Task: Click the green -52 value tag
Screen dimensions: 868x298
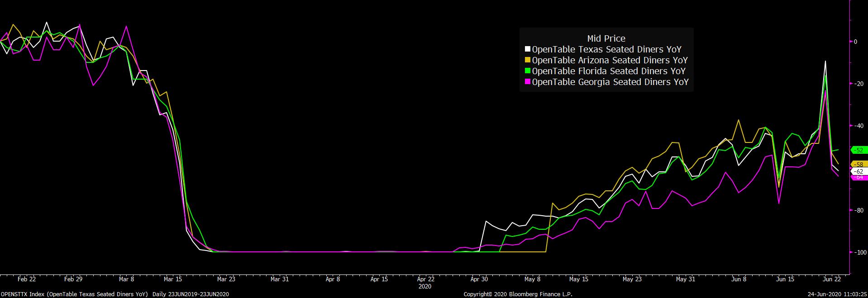Action: click(858, 150)
